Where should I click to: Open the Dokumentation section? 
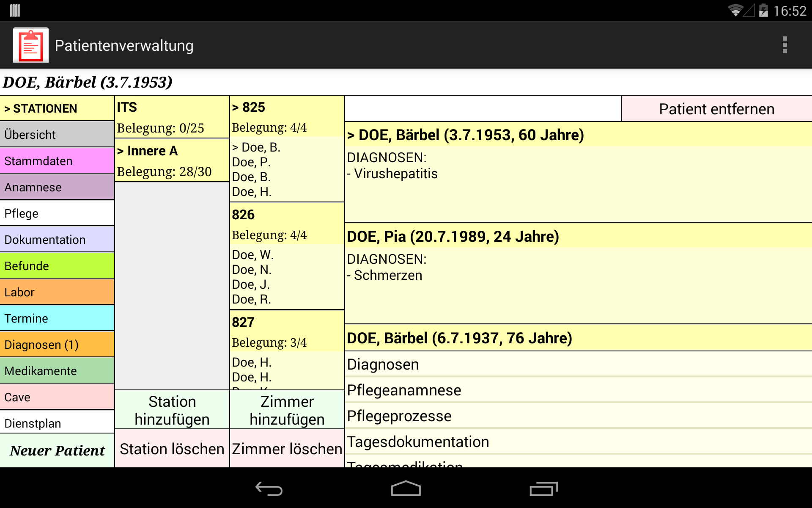tap(57, 239)
